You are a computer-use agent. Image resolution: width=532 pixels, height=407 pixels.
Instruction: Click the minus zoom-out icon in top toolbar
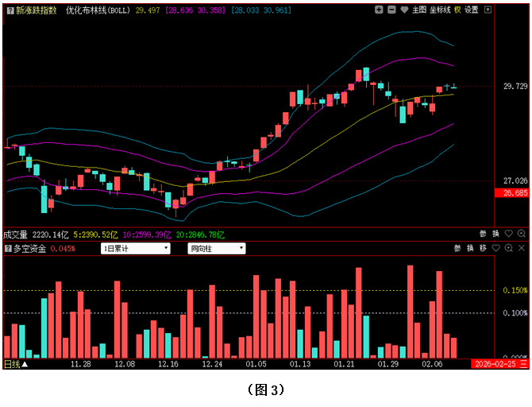391,10
